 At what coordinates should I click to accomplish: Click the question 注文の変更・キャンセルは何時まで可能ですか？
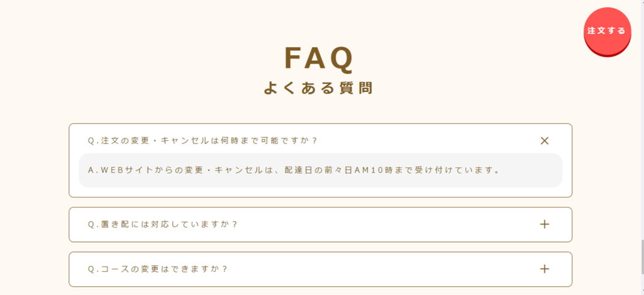[203, 141]
